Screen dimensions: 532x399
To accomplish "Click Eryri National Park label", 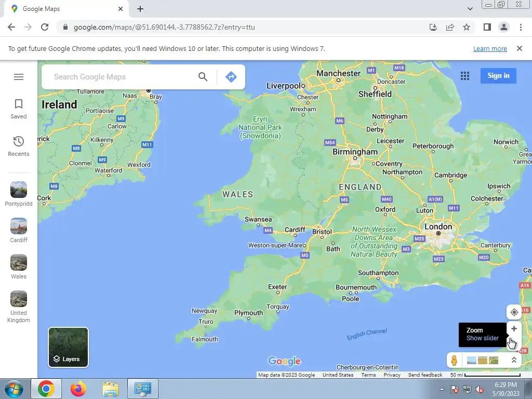I will pos(260,128).
